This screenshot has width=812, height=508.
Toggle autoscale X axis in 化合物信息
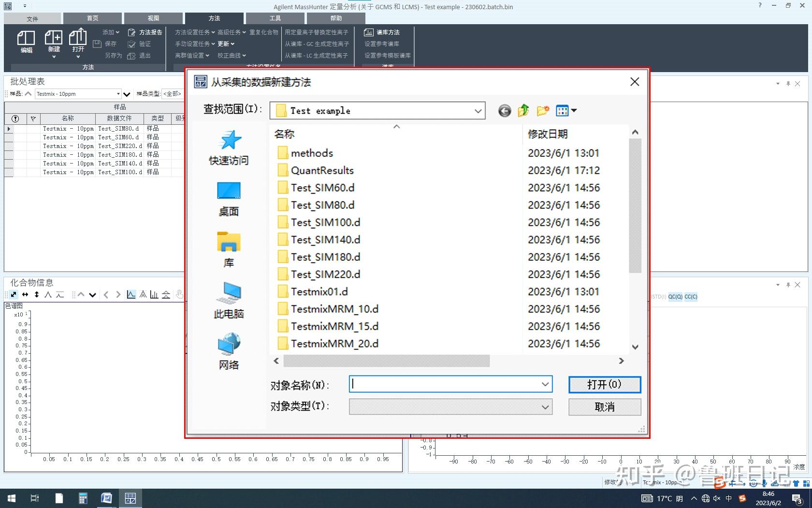tap(25, 295)
